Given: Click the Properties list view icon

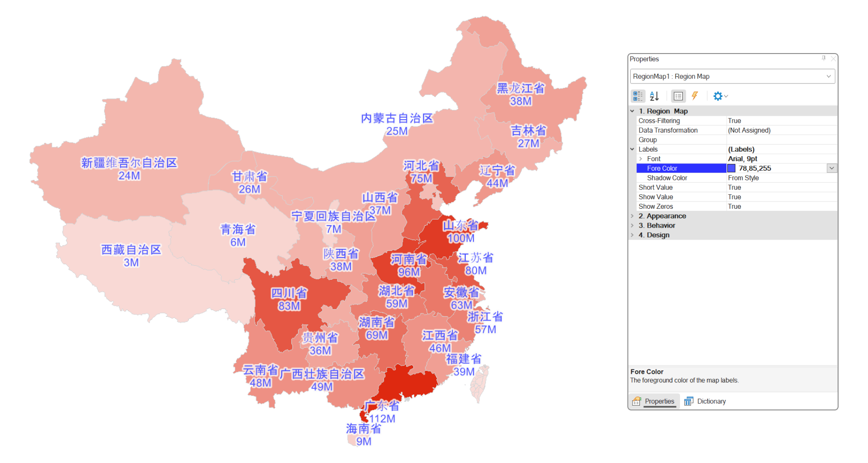Looking at the screenshot, I should click(678, 96).
